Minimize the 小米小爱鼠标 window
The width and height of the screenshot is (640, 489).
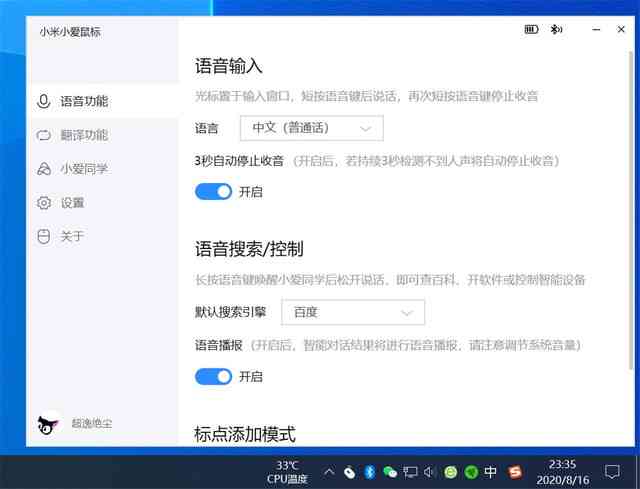[596, 29]
